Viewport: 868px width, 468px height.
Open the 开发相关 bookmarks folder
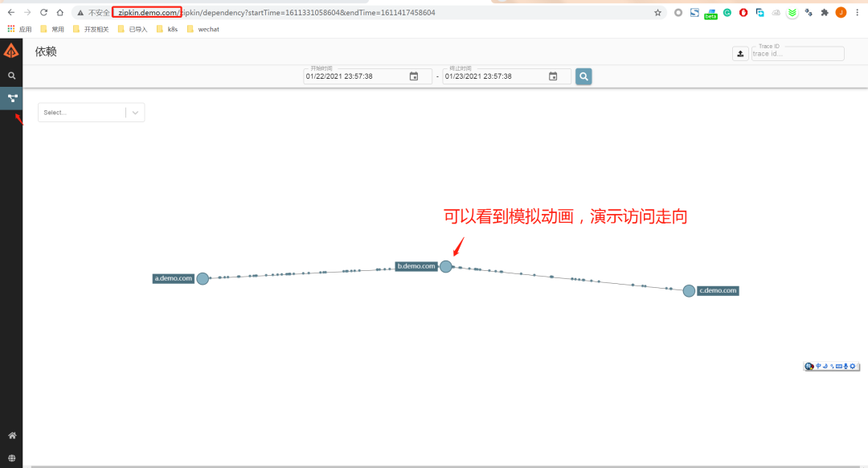tap(94, 29)
